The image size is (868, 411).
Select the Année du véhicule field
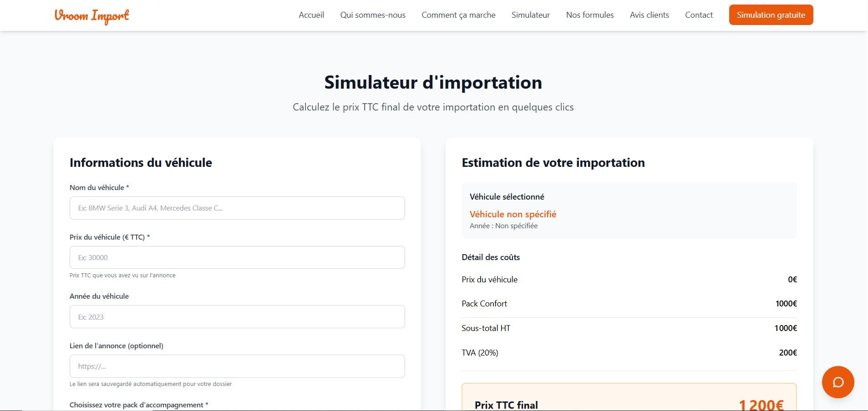click(x=237, y=317)
